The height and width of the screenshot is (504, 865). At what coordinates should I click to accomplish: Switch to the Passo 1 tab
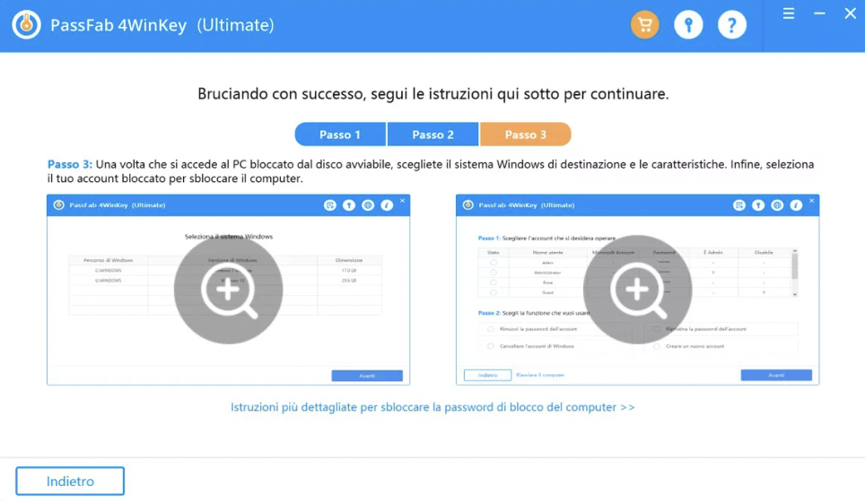pos(340,135)
